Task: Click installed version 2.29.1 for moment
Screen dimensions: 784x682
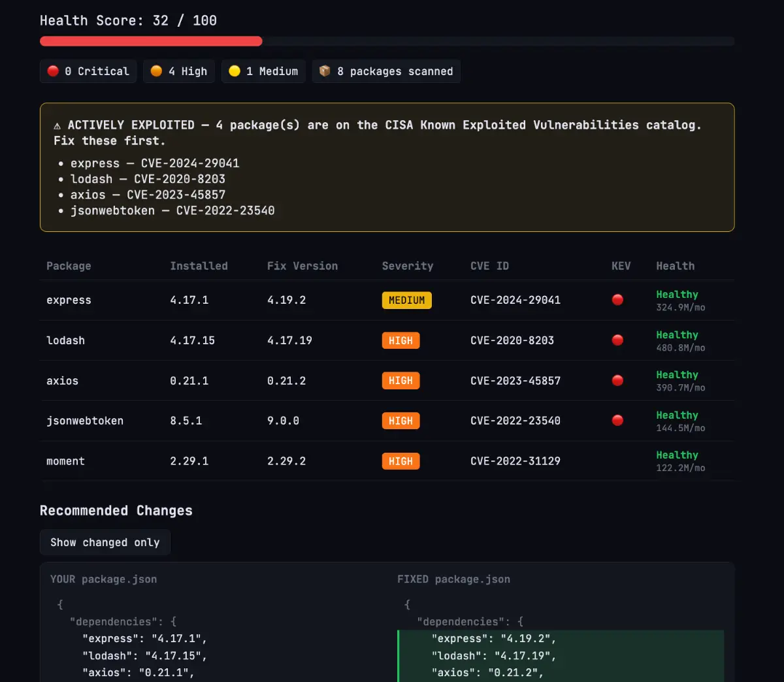Action: point(189,461)
